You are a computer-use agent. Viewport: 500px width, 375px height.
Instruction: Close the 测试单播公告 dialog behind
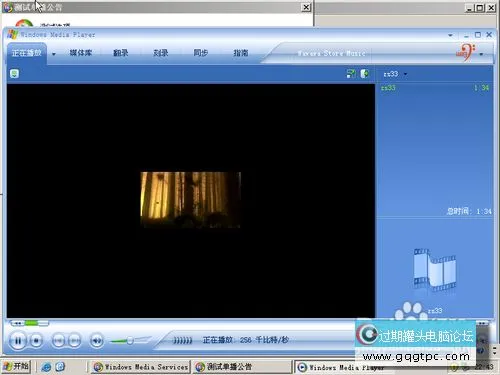coord(306,7)
